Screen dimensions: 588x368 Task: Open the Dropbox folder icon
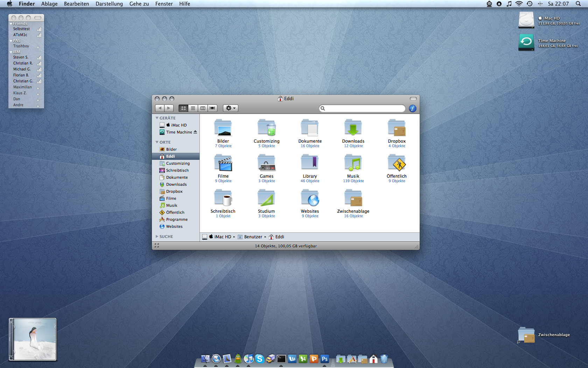[397, 128]
